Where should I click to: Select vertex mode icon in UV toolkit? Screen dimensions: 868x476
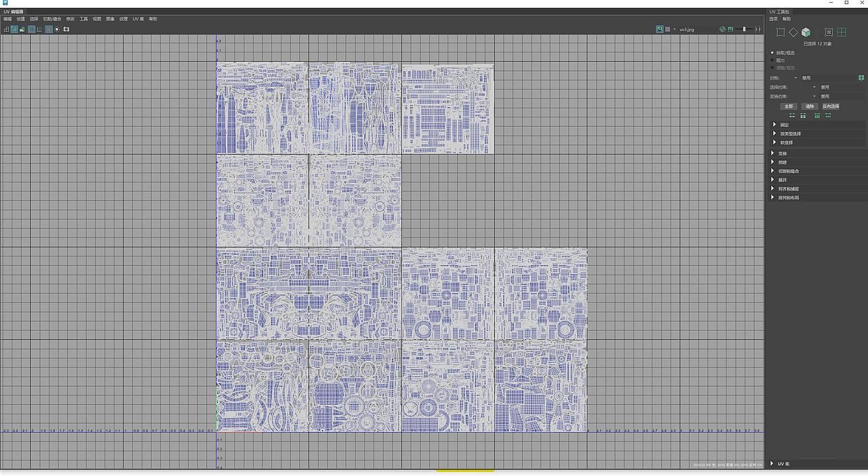point(781,32)
